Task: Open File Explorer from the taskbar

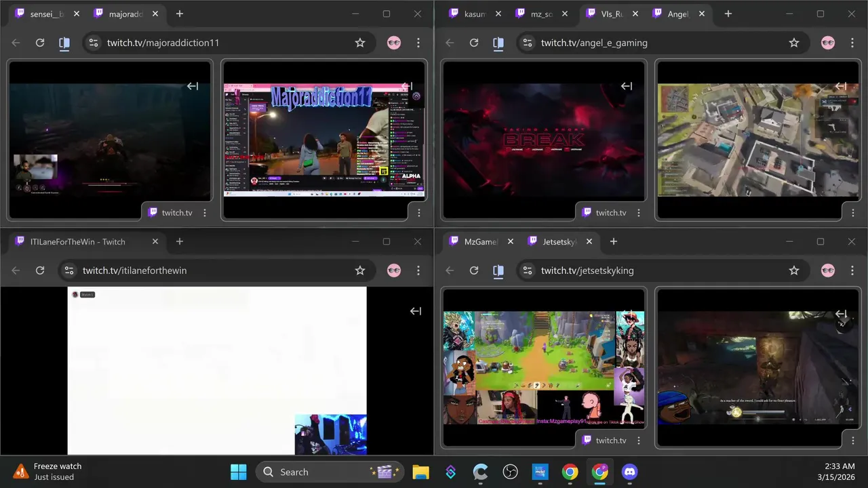Action: (x=421, y=472)
